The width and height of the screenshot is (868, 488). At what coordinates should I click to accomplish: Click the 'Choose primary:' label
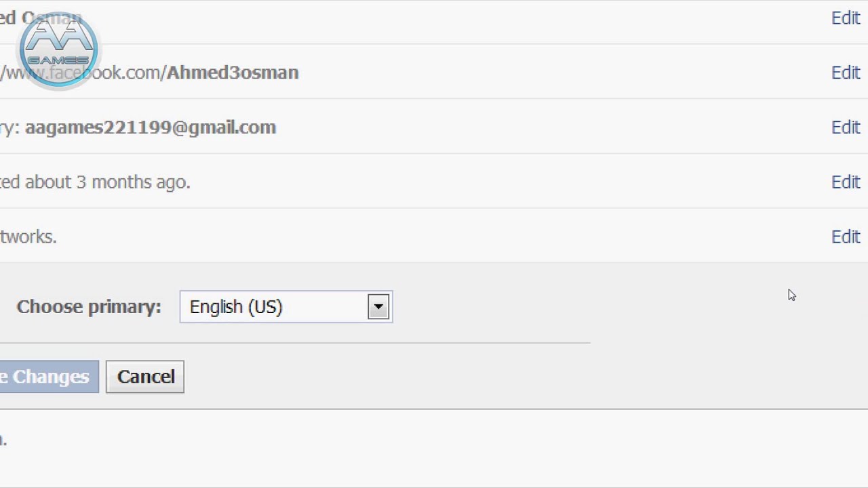[x=89, y=307]
